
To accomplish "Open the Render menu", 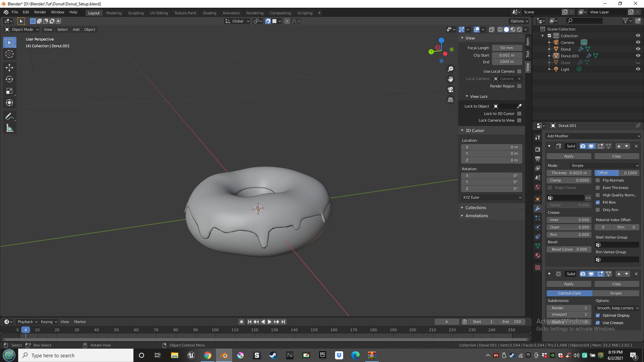I will [40, 12].
